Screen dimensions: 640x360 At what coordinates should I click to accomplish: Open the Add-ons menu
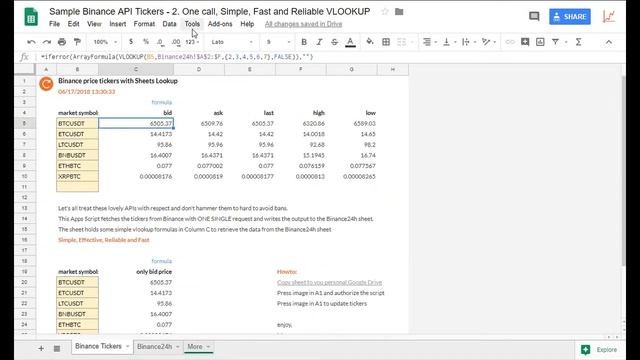pyautogui.click(x=220, y=24)
